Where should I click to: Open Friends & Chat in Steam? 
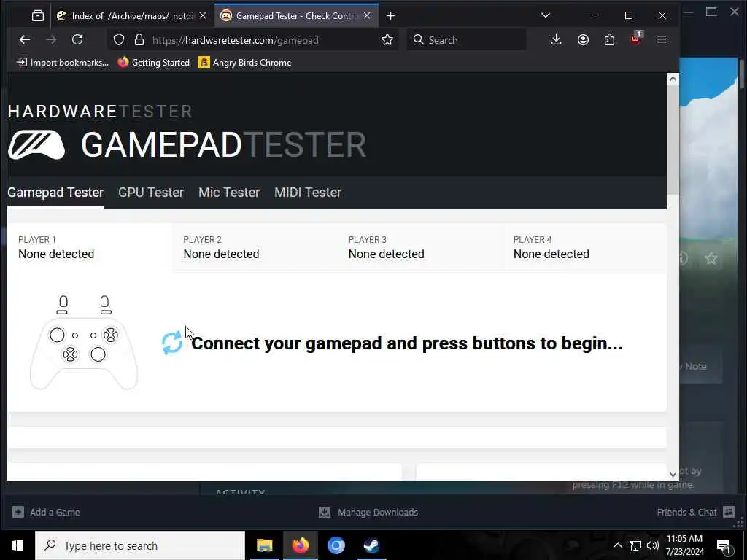point(695,512)
